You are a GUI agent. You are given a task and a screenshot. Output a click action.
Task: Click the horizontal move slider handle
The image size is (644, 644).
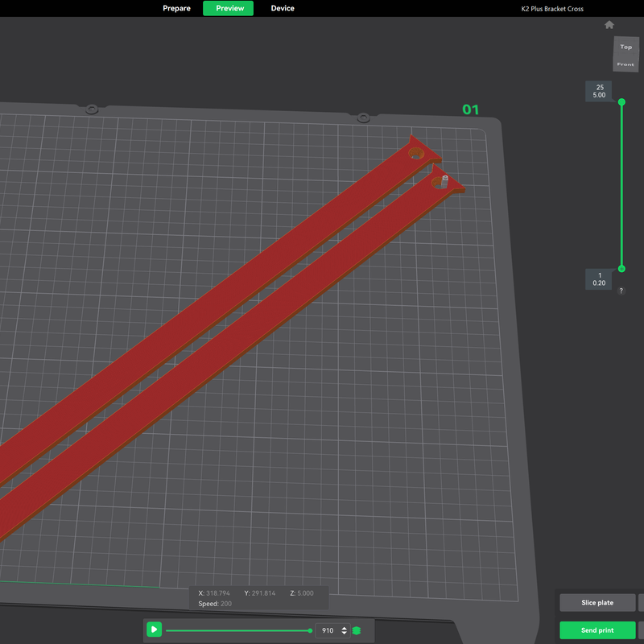pos(310,630)
